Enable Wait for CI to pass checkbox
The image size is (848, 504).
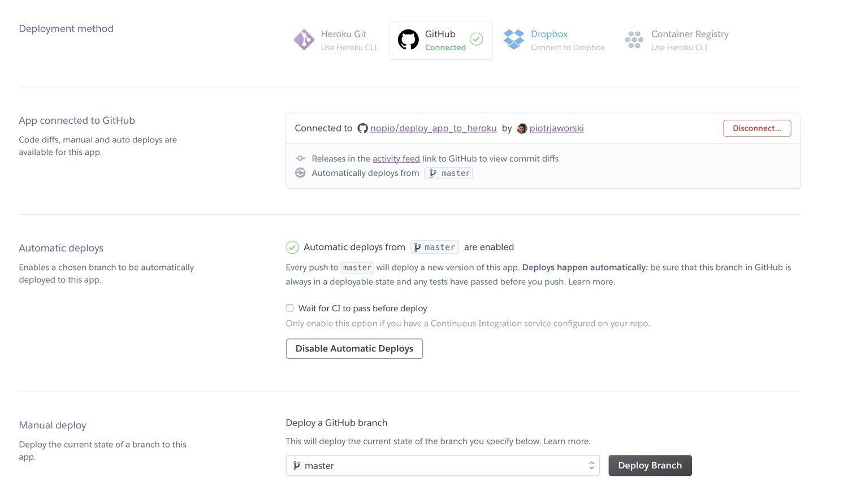290,308
